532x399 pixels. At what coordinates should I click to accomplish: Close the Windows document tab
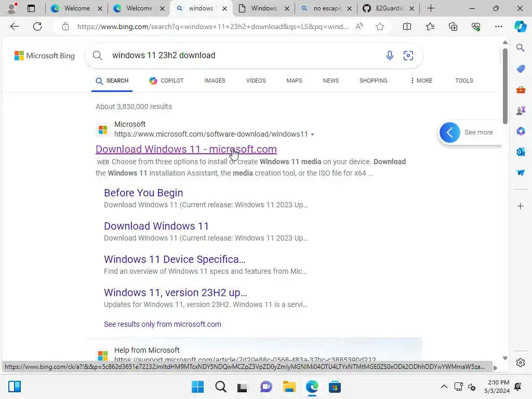coord(287,8)
